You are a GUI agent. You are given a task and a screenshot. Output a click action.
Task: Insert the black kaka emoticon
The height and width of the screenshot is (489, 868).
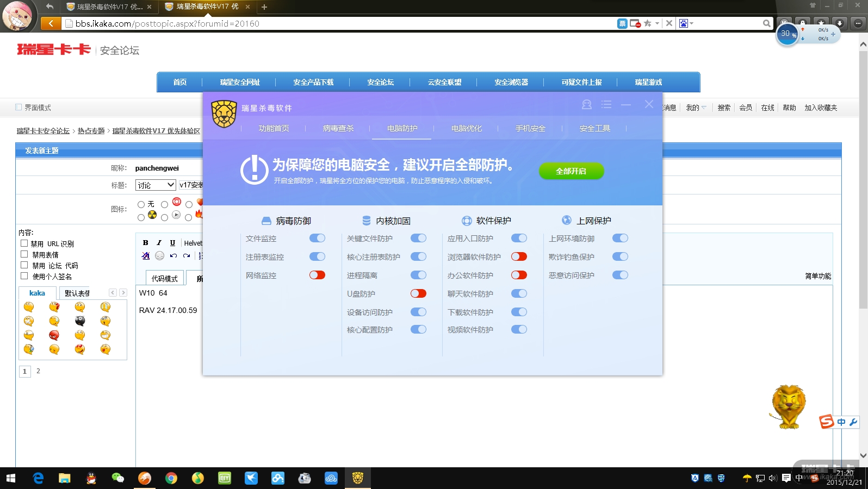(80, 321)
